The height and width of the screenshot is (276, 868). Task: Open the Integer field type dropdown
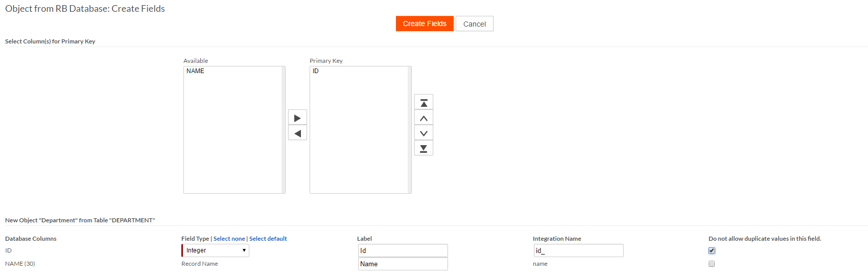216,250
